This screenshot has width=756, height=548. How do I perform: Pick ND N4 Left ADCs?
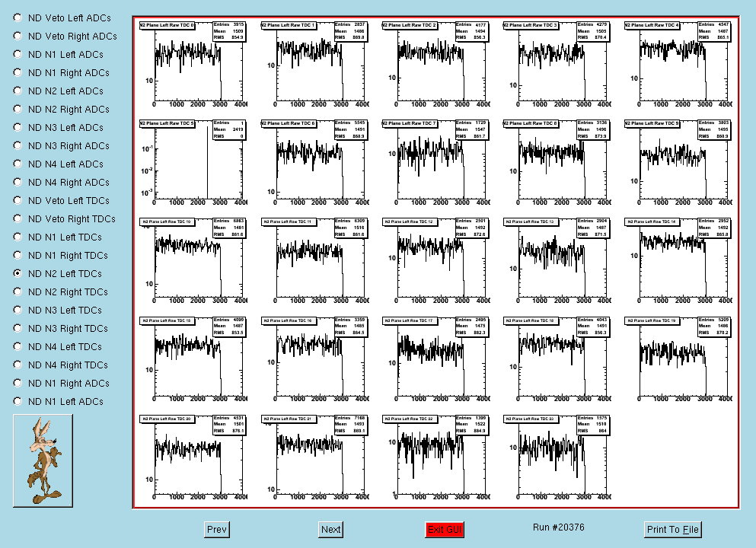[x=18, y=164]
